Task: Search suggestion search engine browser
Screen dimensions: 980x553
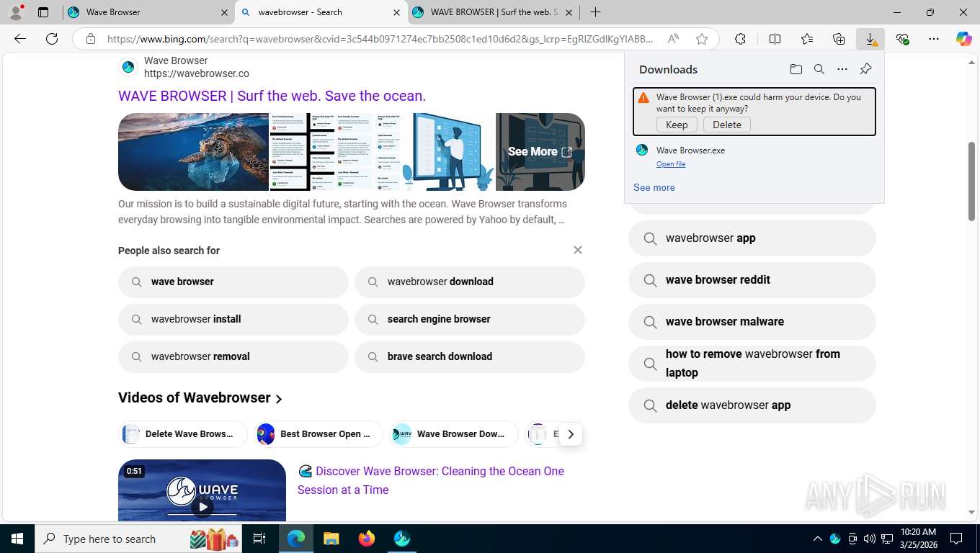Action: click(x=470, y=319)
